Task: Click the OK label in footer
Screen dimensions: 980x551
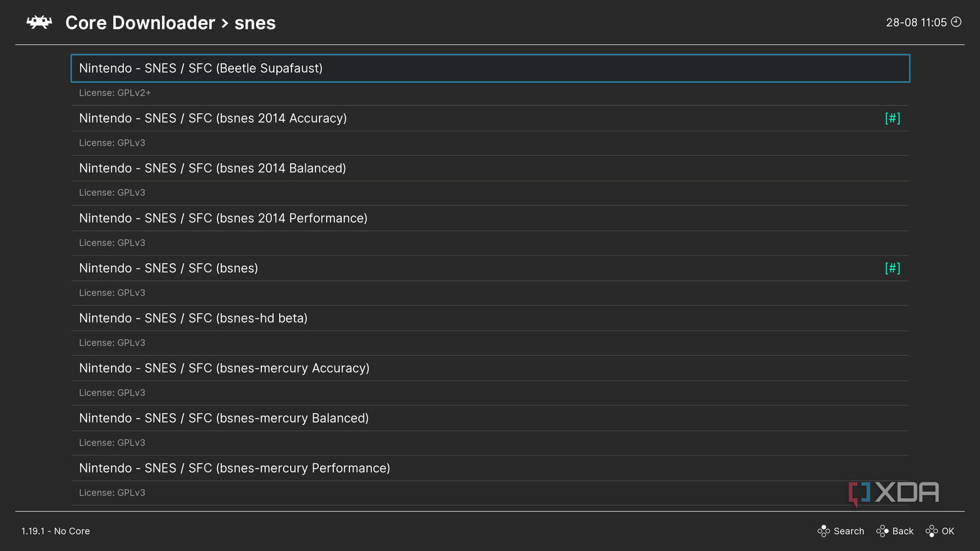Action: 948,531
